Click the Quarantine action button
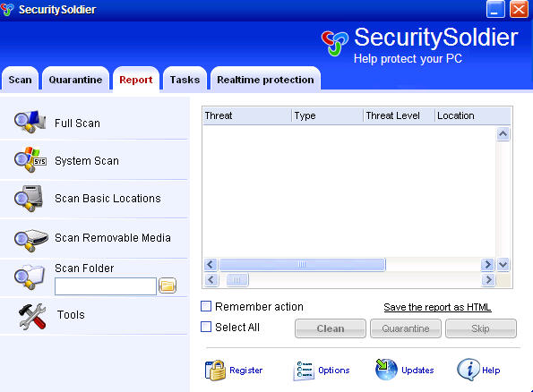Viewport: 533px width, 392px height. point(406,328)
